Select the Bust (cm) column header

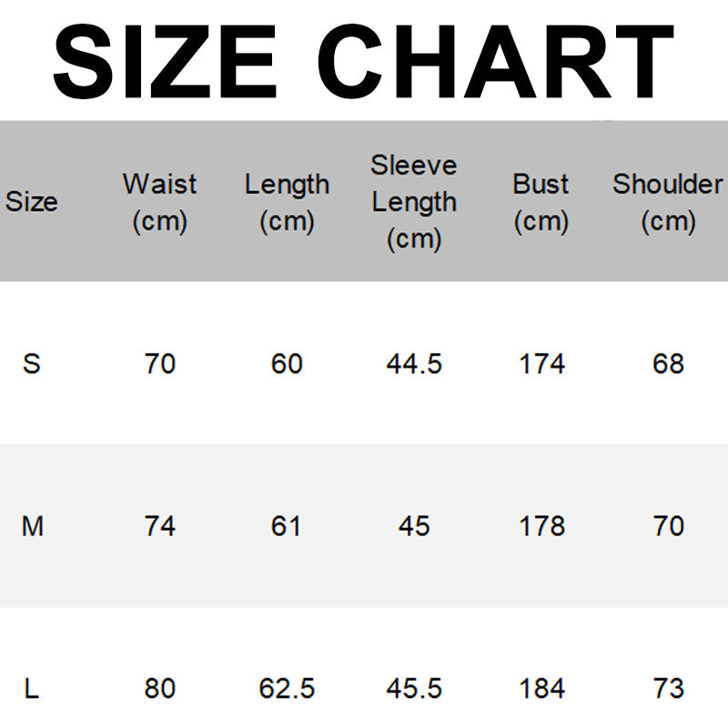541,201
